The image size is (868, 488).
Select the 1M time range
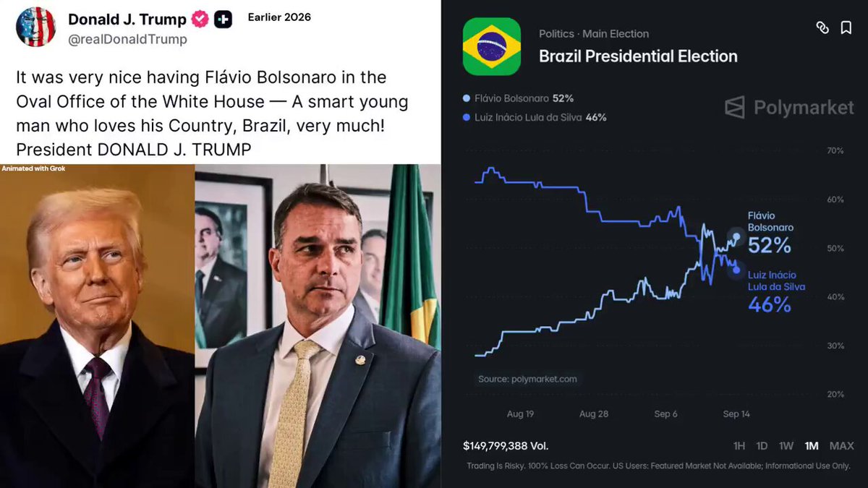[812, 446]
